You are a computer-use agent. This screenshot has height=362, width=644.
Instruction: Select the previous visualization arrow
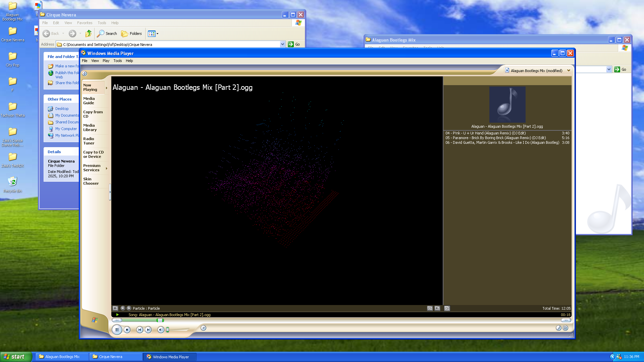click(x=123, y=308)
